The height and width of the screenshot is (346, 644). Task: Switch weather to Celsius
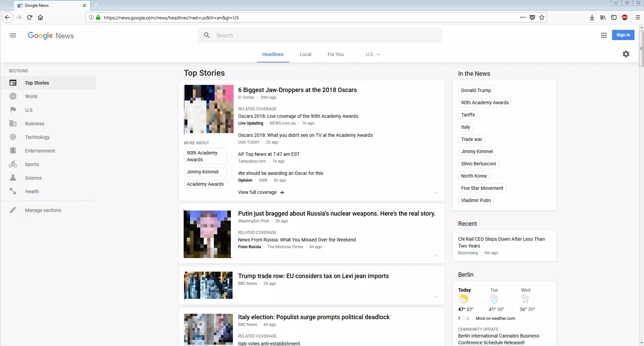click(x=468, y=318)
